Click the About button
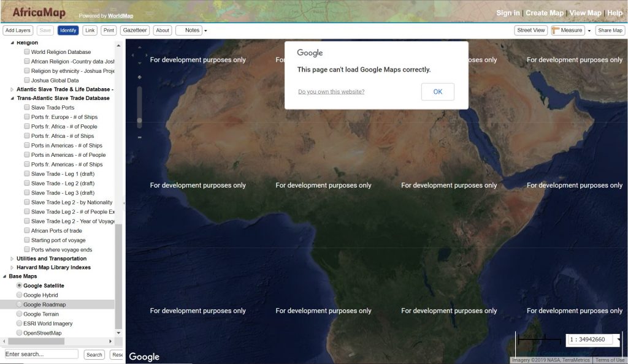This screenshot has height=364, width=628. click(x=163, y=31)
